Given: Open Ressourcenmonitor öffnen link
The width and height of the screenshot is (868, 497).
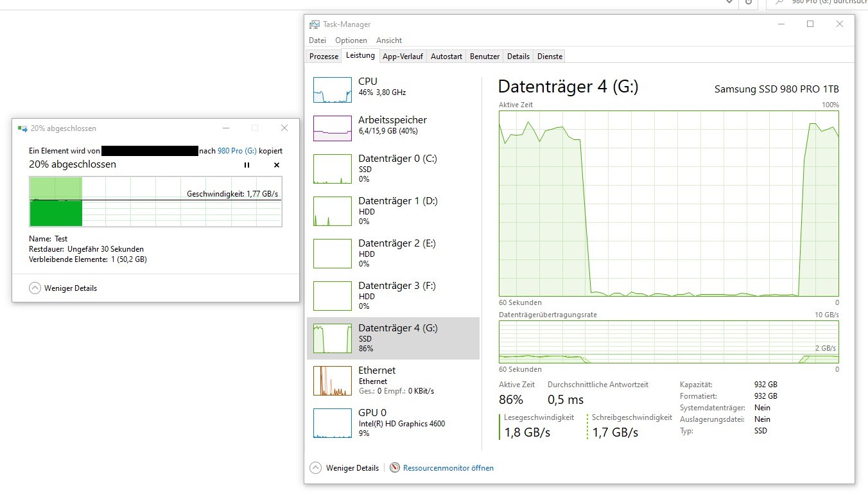Looking at the screenshot, I should tap(448, 468).
